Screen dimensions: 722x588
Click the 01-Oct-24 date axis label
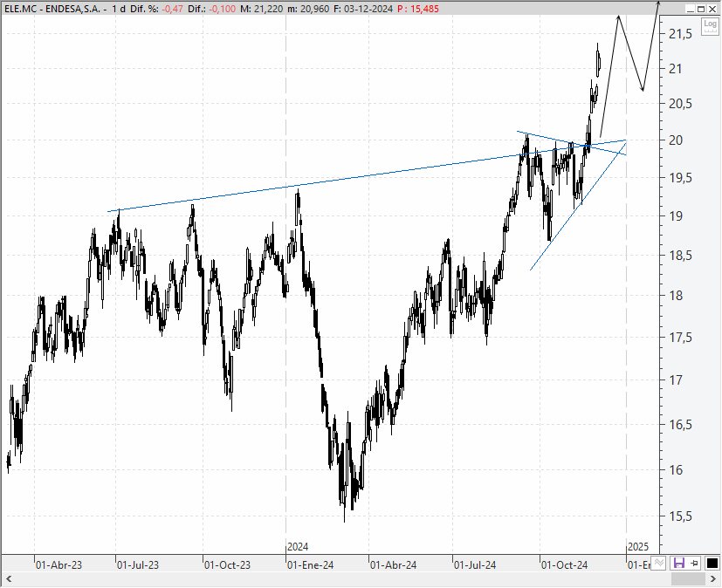pyautogui.click(x=564, y=565)
